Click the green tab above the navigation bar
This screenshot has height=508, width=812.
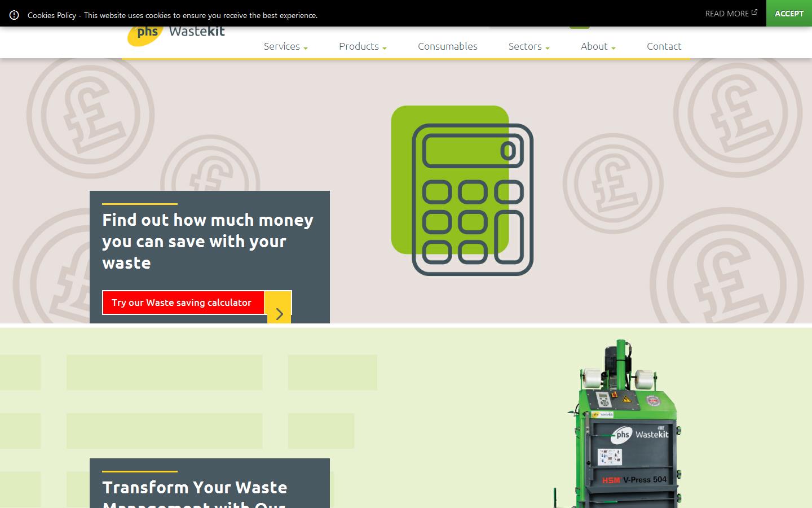(x=580, y=25)
